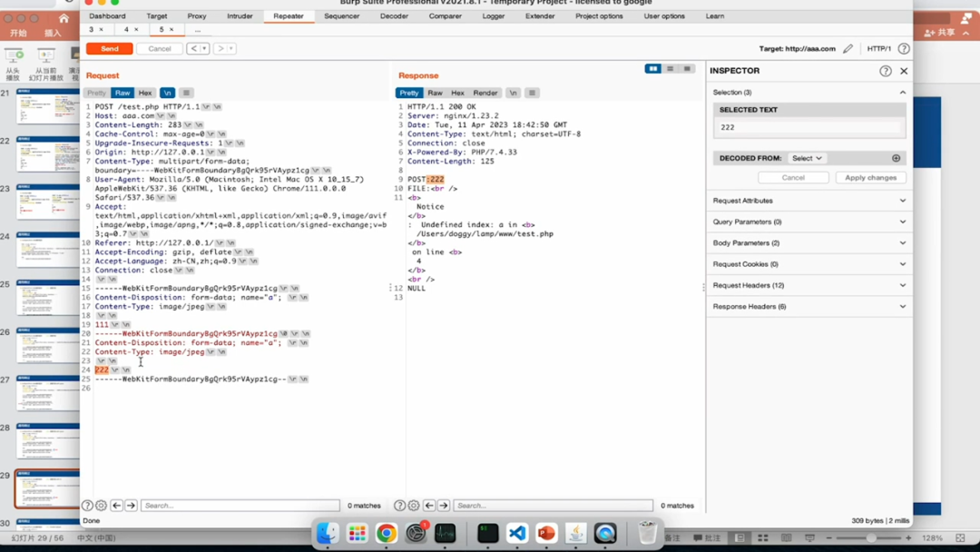Viewport: 980px width, 552px height.
Task: Select Raw view in Request panel
Action: coord(122,93)
